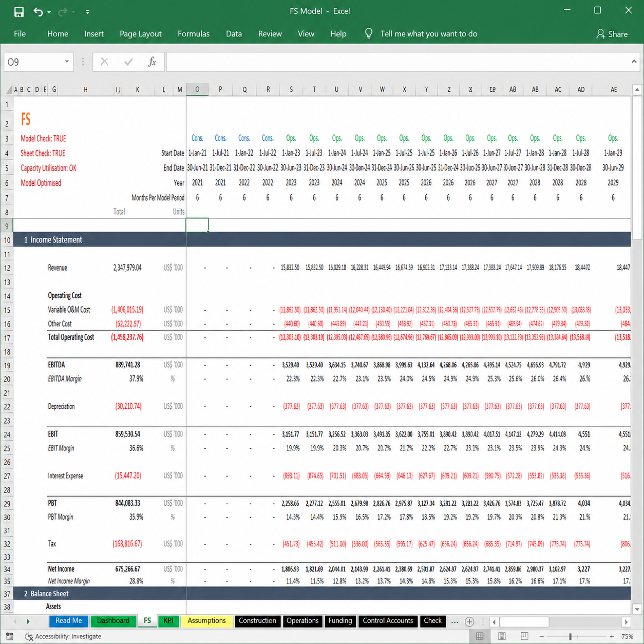The width and height of the screenshot is (644, 644).
Task: Click horizontal scrollbar right arrow
Action: point(626,622)
